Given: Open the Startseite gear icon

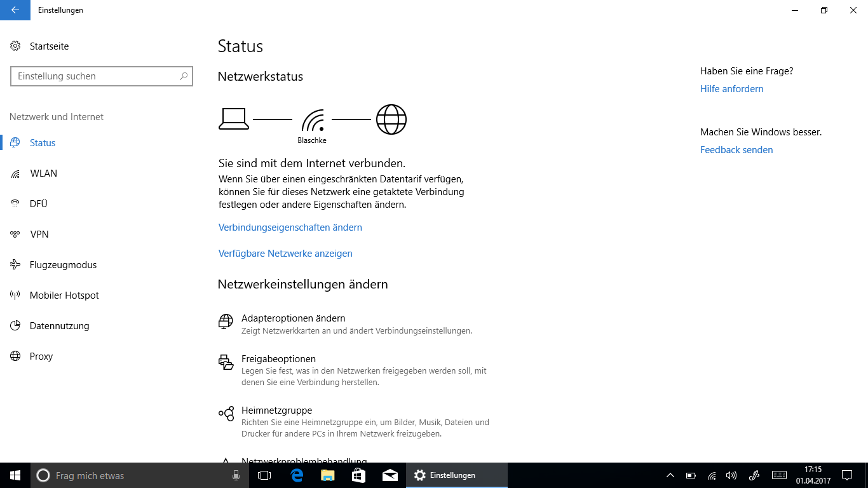Looking at the screenshot, I should [x=16, y=46].
